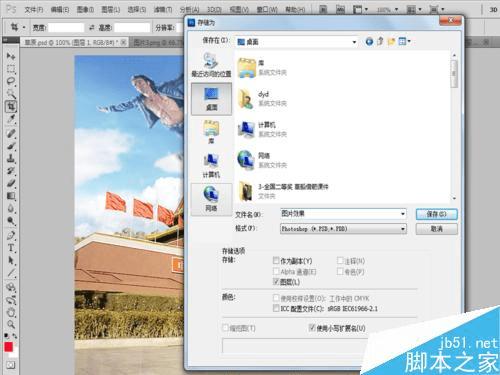Click the 取消 cancel button
The width and height of the screenshot is (500, 375).
[436, 229]
